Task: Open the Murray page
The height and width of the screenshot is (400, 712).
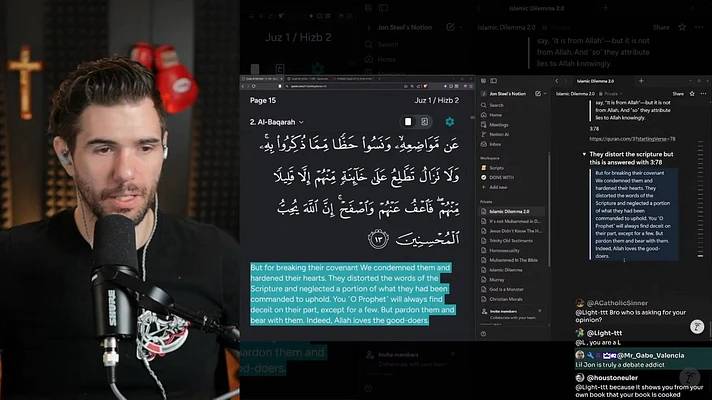Action: [513, 280]
